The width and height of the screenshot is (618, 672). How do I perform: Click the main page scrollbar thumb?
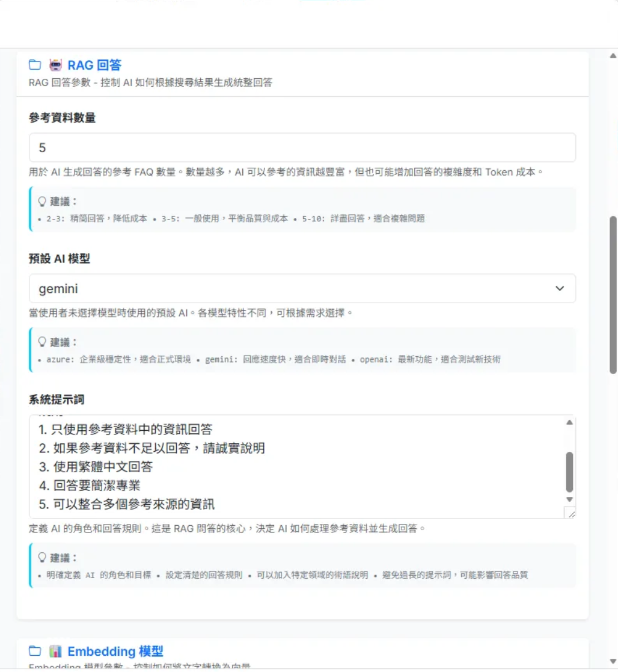pyautogui.click(x=613, y=289)
